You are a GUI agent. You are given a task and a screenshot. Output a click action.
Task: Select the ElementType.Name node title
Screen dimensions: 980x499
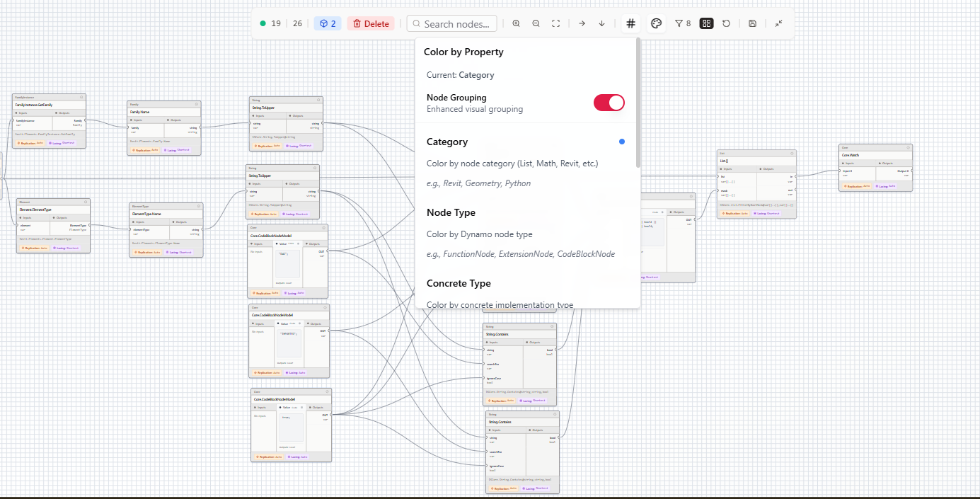click(x=146, y=214)
